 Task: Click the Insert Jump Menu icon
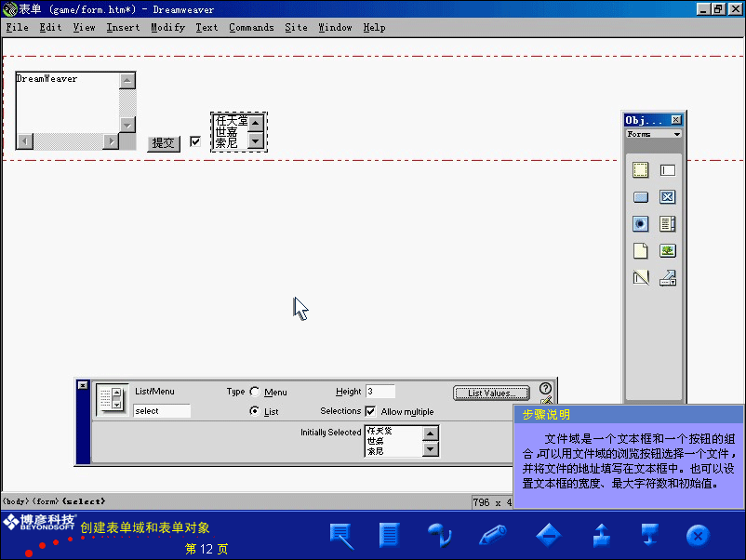click(x=667, y=277)
